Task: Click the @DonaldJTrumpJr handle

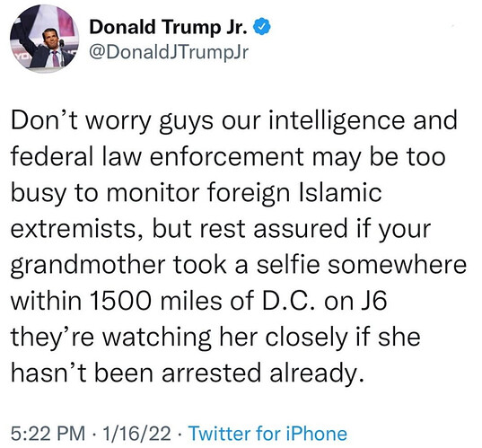Action: tap(169, 53)
